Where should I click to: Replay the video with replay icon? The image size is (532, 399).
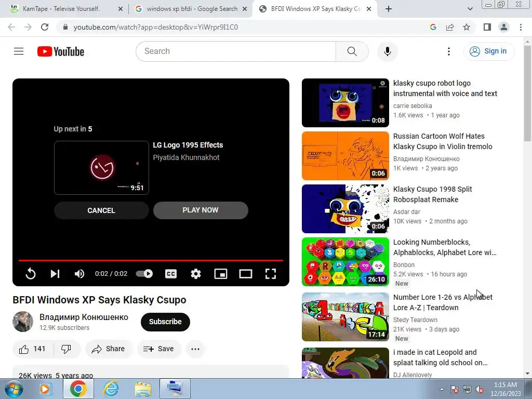31,274
